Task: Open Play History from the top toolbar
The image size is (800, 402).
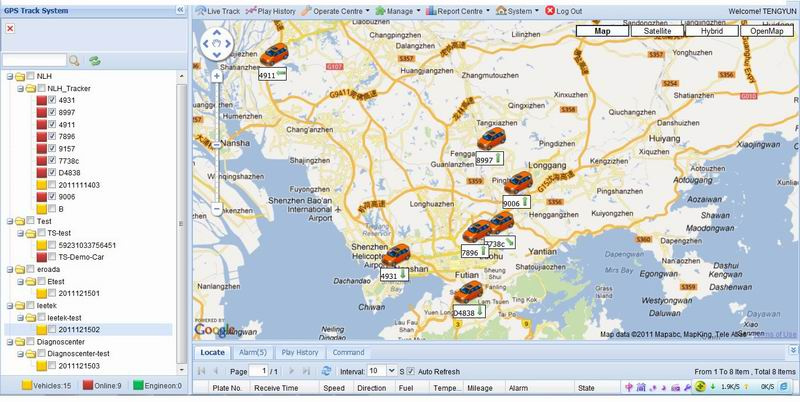Action: pyautogui.click(x=270, y=11)
